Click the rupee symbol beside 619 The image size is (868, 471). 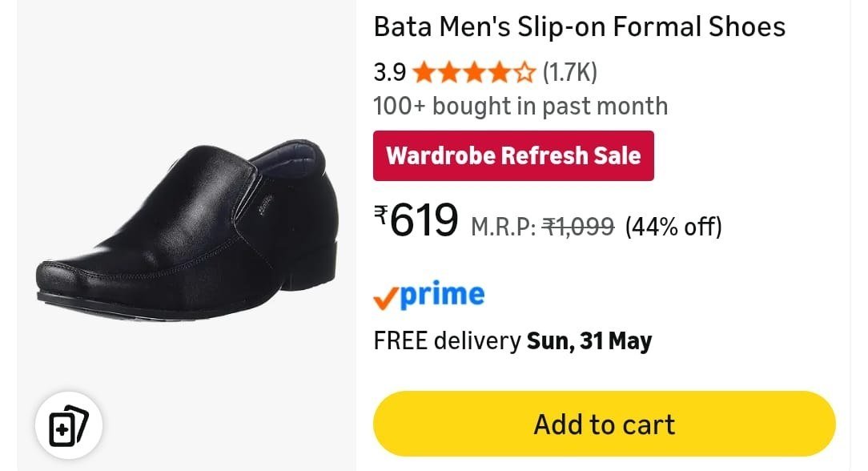click(x=381, y=214)
